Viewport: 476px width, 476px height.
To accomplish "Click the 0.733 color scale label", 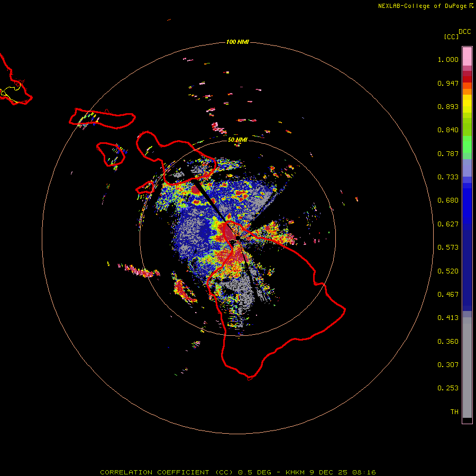I will click(448, 177).
